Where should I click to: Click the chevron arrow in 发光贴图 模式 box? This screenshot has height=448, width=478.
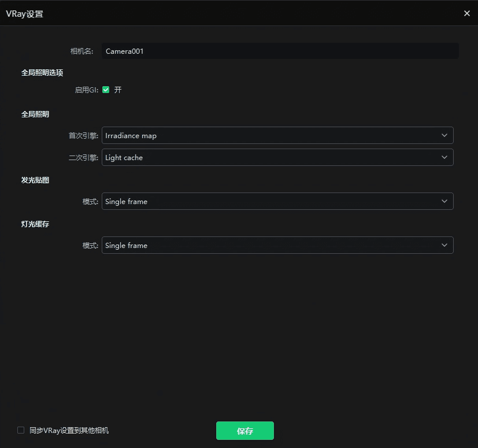tap(444, 201)
